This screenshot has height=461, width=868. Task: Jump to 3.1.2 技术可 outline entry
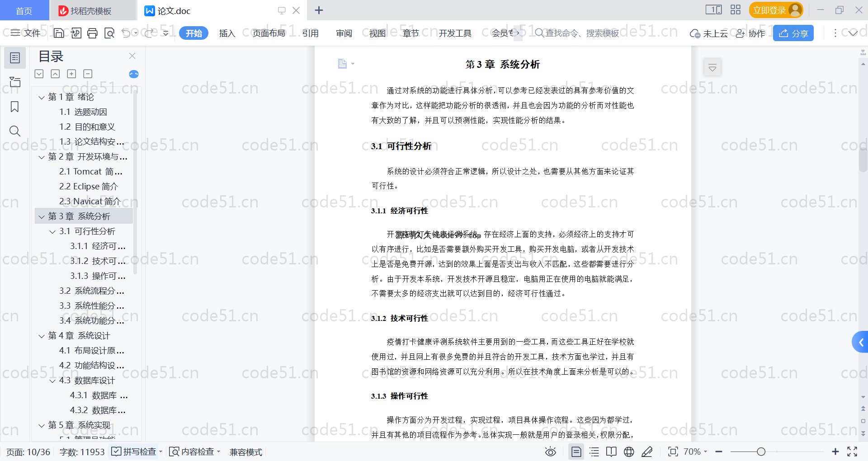(98, 261)
